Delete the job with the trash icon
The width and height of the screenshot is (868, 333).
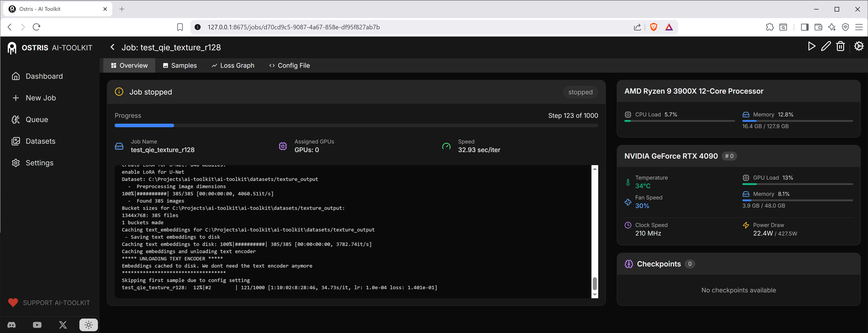click(840, 46)
